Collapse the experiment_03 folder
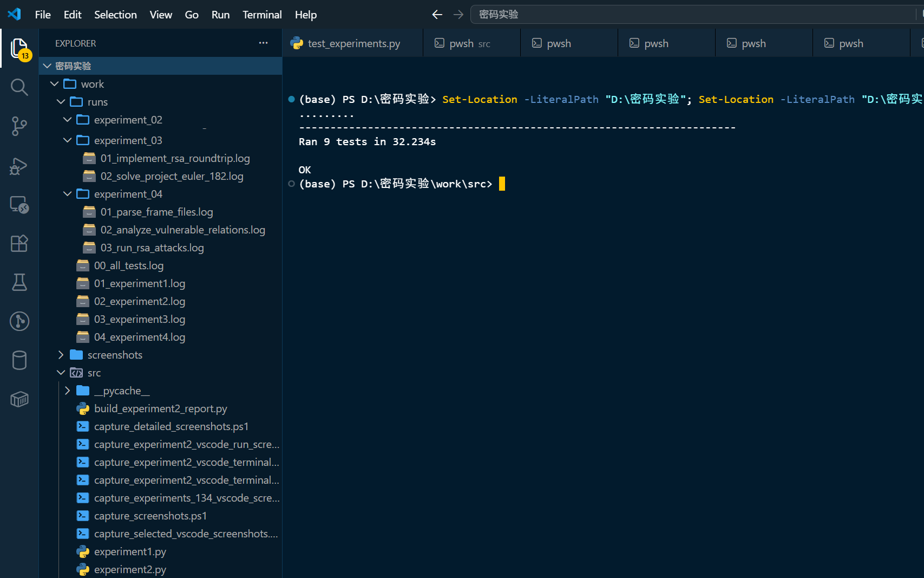924x578 pixels. 67,140
